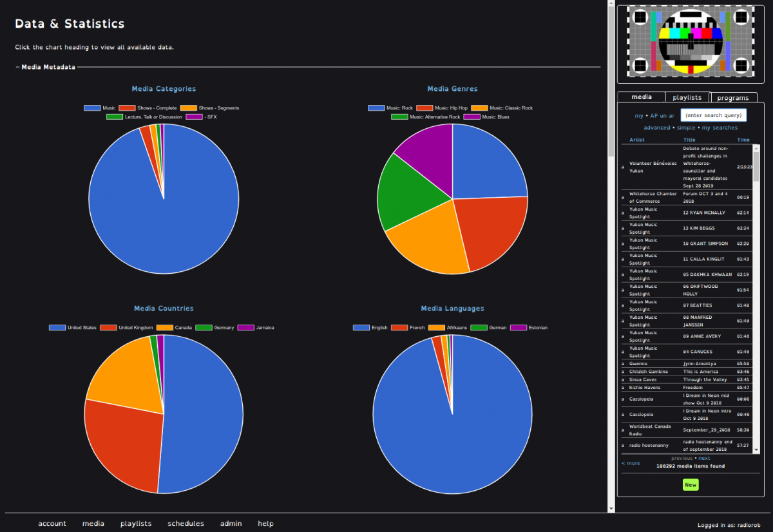
Task: Open the schedules menu
Action: 186,524
